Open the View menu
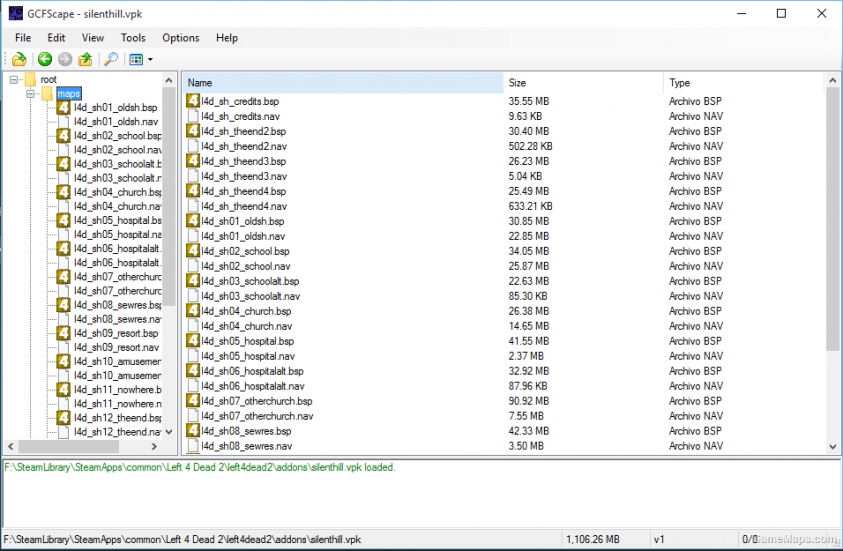 92,38
